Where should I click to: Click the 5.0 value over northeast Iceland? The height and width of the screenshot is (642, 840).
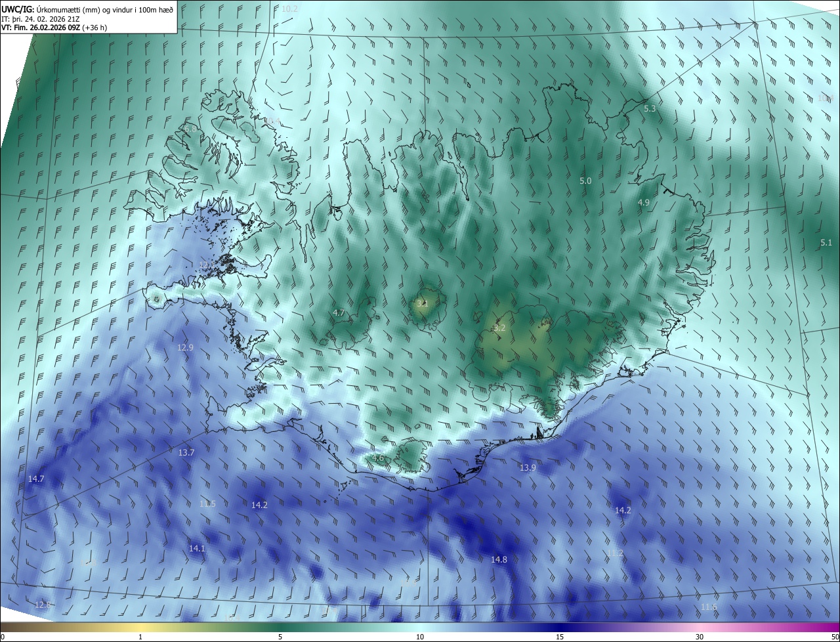click(x=585, y=181)
